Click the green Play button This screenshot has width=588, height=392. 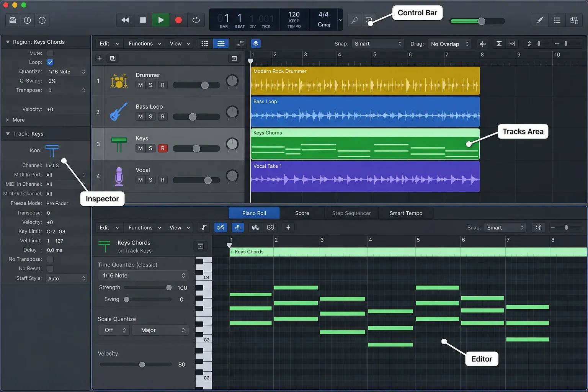coord(161,20)
